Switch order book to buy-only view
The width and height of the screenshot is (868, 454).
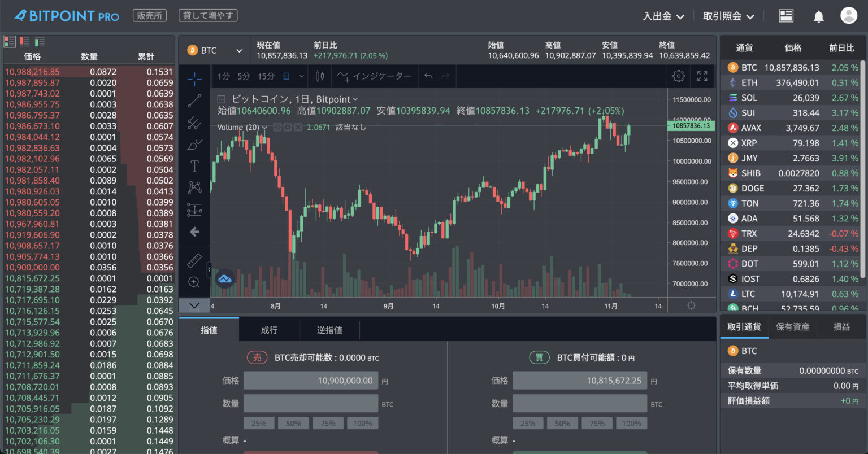click(39, 41)
